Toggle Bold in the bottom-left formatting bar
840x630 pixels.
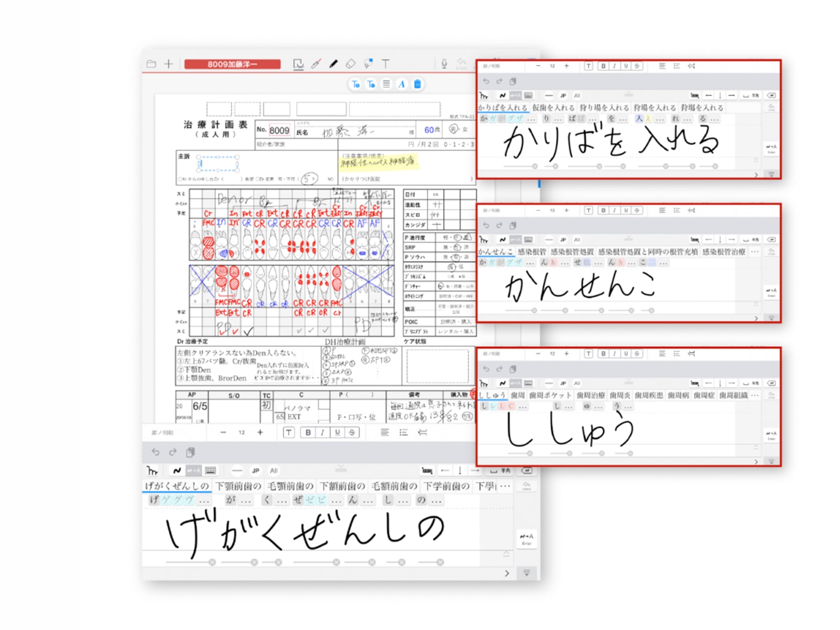click(308, 433)
